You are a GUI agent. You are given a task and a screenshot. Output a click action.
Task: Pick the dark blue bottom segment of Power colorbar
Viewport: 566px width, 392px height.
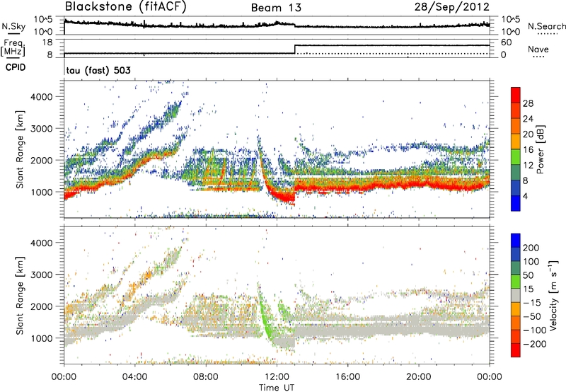516,203
